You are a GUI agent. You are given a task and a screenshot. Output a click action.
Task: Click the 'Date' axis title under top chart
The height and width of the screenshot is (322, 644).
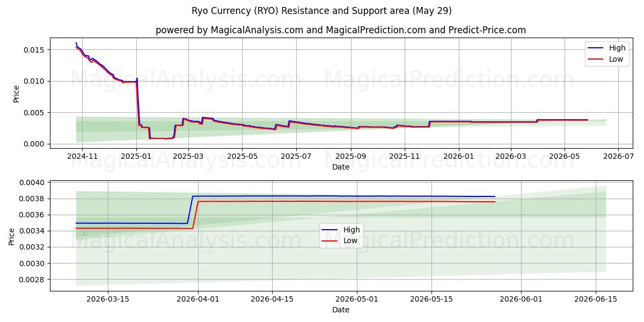(x=341, y=167)
